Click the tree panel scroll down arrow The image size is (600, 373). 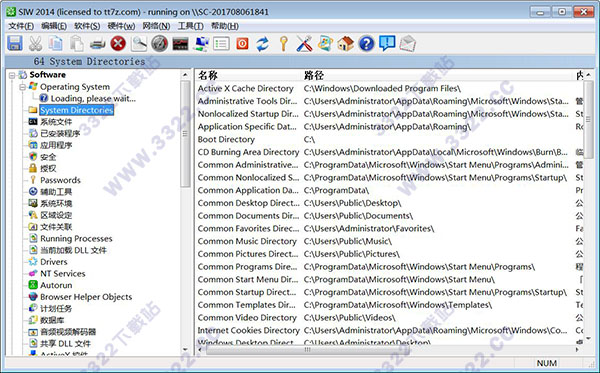click(x=186, y=350)
